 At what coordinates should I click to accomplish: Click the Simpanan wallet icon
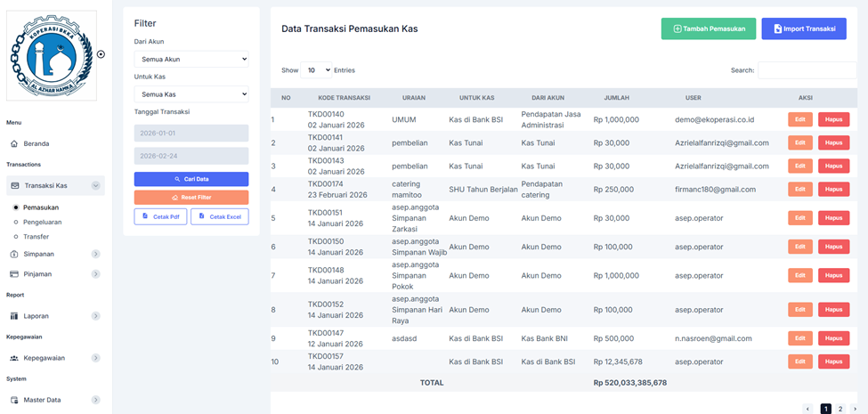(x=14, y=254)
